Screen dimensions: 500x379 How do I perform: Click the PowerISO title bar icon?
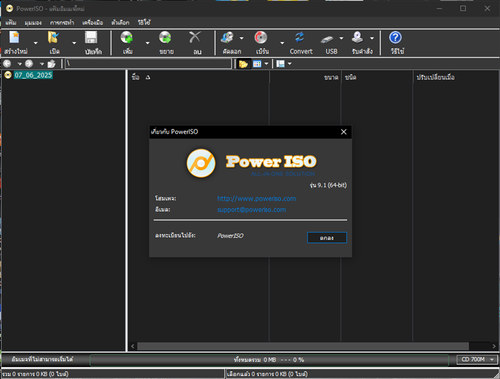(9, 8)
